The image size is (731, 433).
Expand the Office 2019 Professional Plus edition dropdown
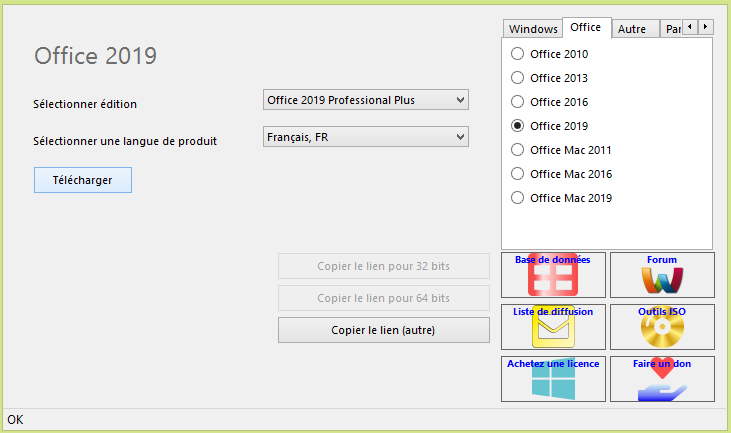click(366, 100)
